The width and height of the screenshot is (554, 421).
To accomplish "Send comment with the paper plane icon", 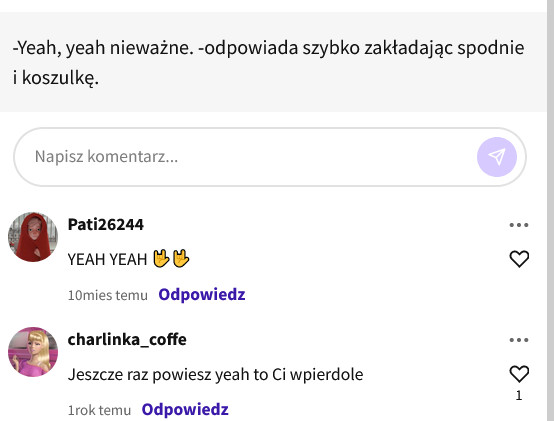I will tap(497, 157).
